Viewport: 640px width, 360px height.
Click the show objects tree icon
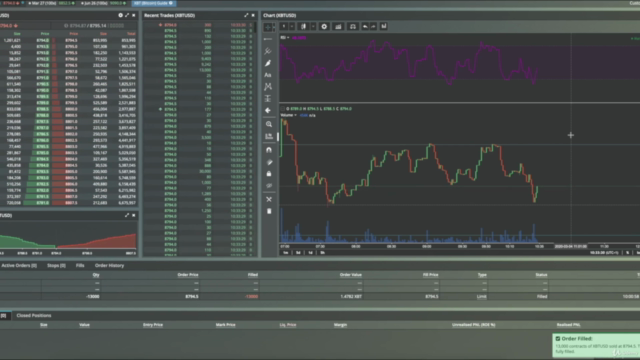(x=269, y=199)
